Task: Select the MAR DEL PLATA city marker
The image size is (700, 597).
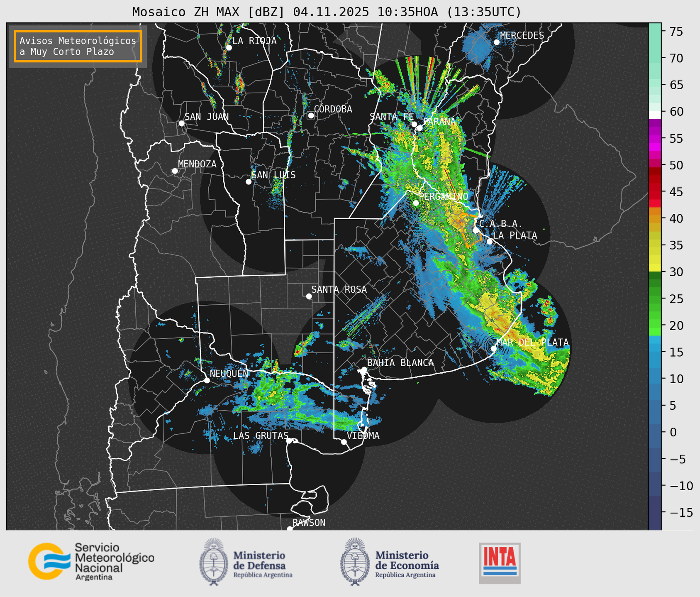Action: click(x=494, y=348)
